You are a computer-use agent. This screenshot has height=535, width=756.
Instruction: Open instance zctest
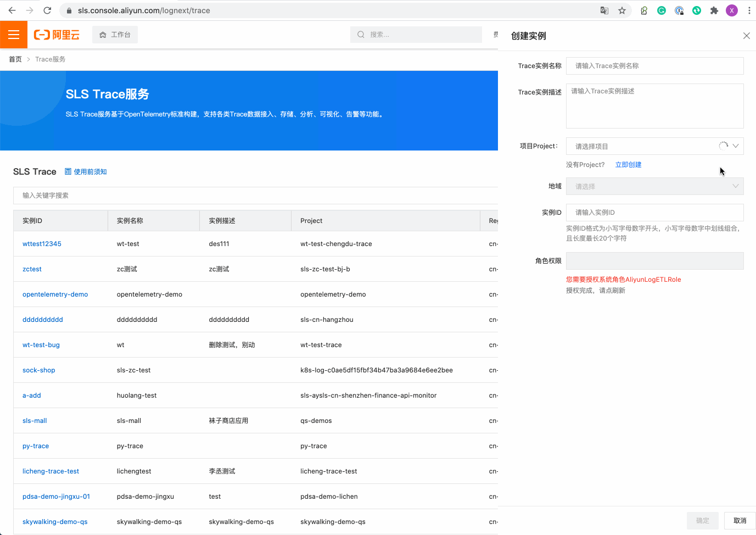pyautogui.click(x=32, y=269)
